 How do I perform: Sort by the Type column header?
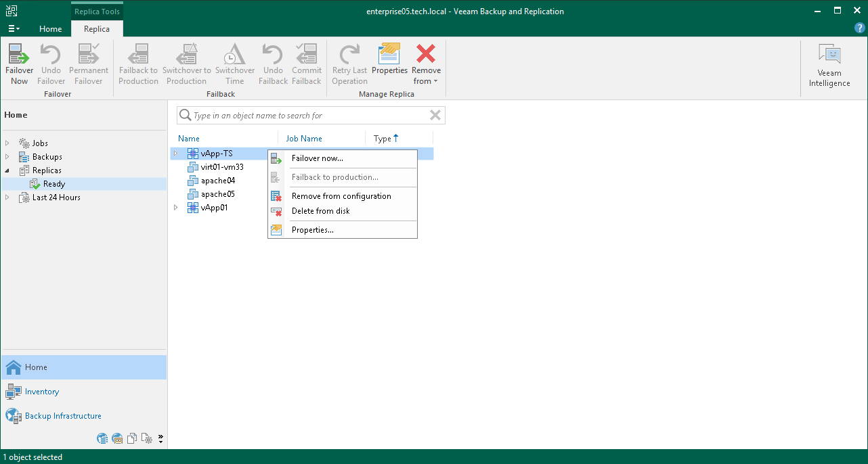tap(387, 138)
